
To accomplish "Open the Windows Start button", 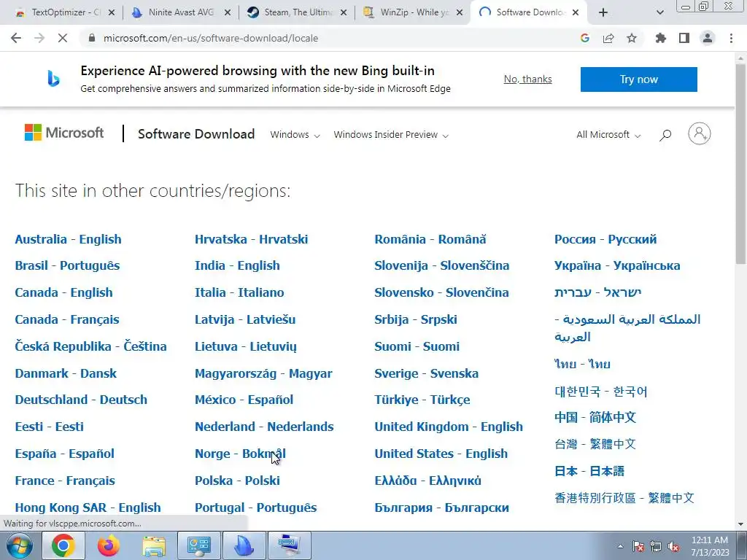I will pyautogui.click(x=20, y=545).
